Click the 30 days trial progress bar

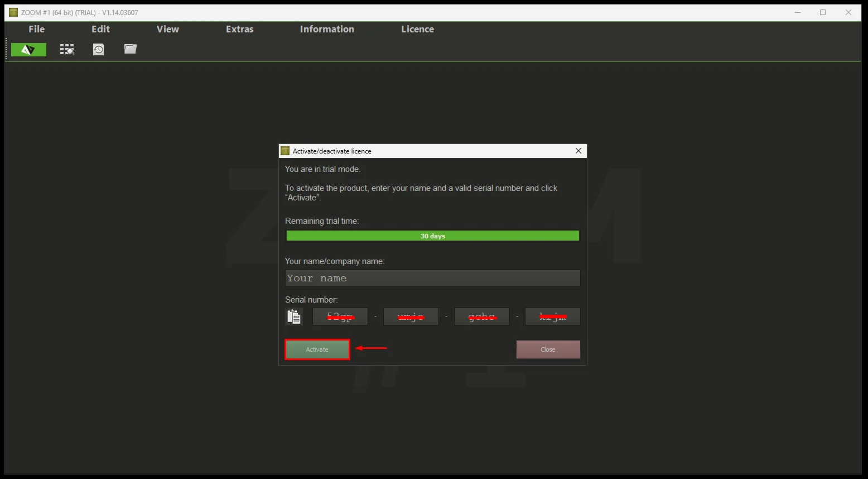(432, 236)
